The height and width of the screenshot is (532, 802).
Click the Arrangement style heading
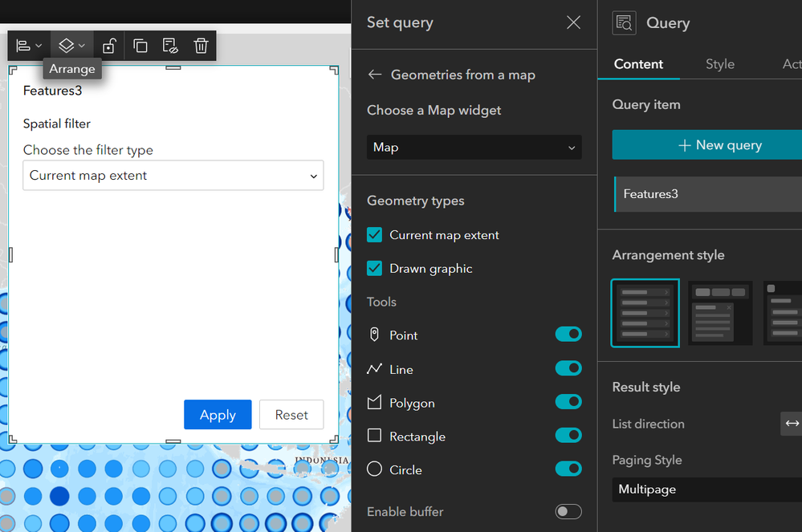click(x=669, y=255)
